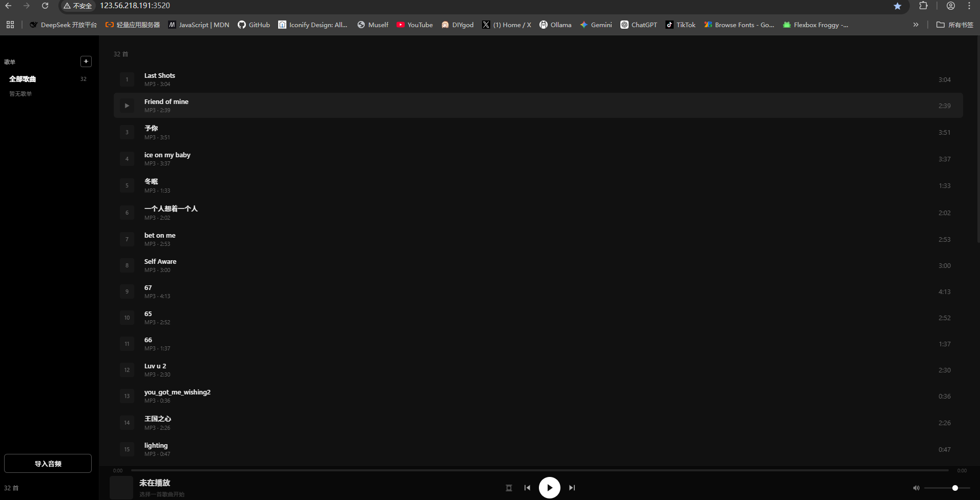Play the Friend of mine track

point(127,106)
